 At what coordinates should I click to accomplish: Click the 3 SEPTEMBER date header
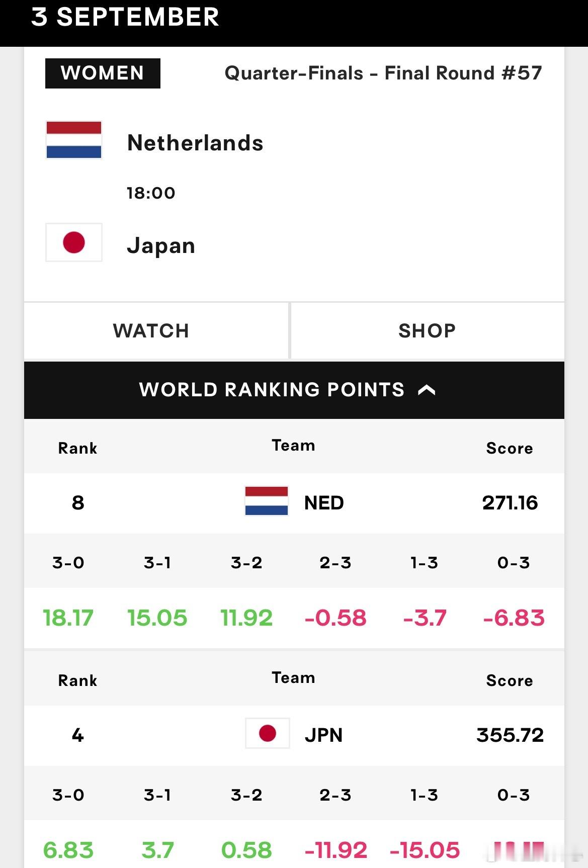pos(125,17)
